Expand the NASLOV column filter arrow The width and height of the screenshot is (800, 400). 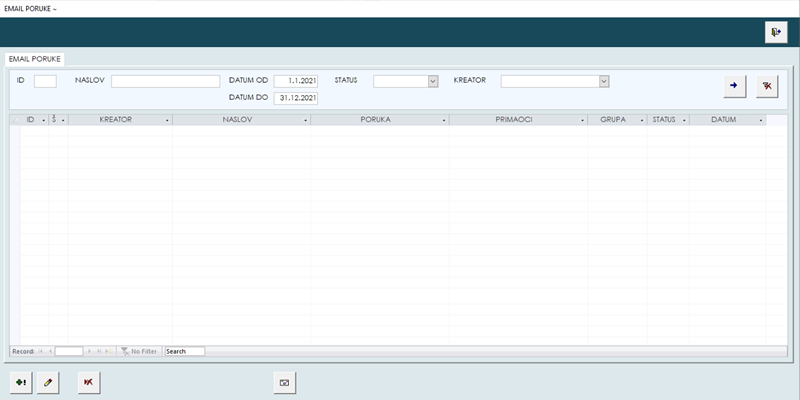[305, 120]
